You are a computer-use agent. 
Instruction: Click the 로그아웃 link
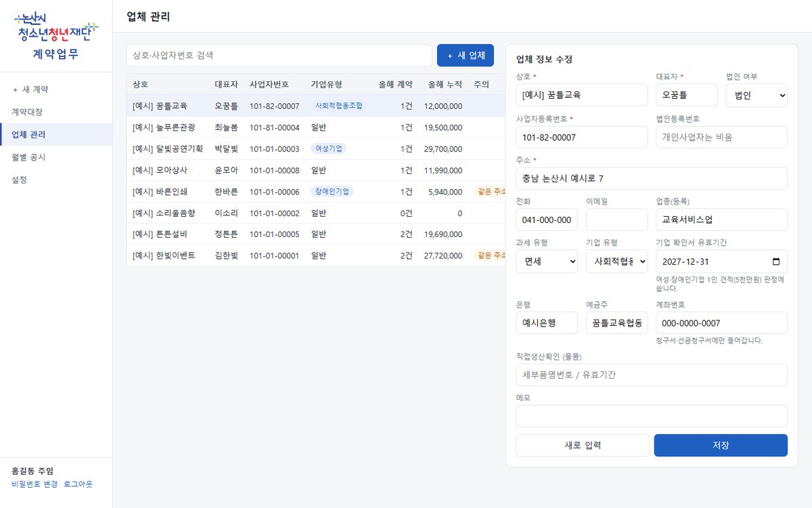(x=78, y=484)
